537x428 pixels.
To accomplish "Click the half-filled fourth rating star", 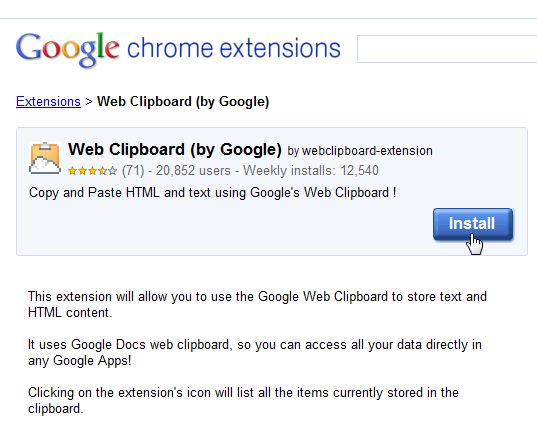I will point(102,171).
